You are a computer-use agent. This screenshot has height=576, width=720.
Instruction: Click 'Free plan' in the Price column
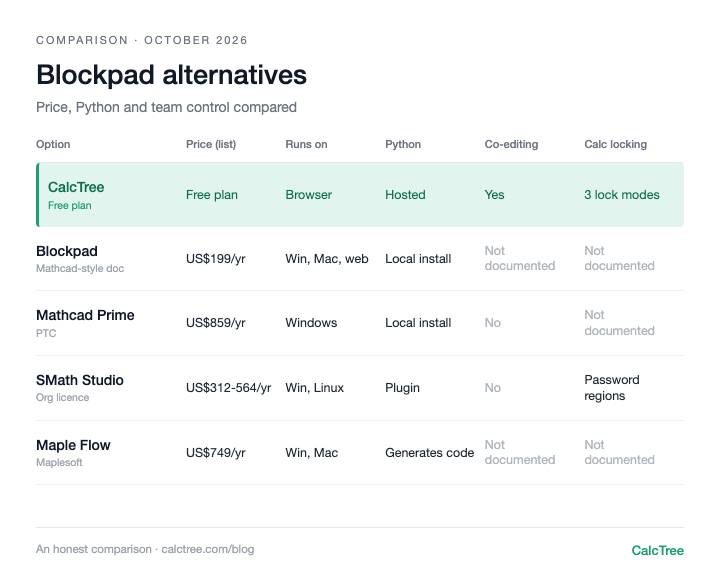212,195
